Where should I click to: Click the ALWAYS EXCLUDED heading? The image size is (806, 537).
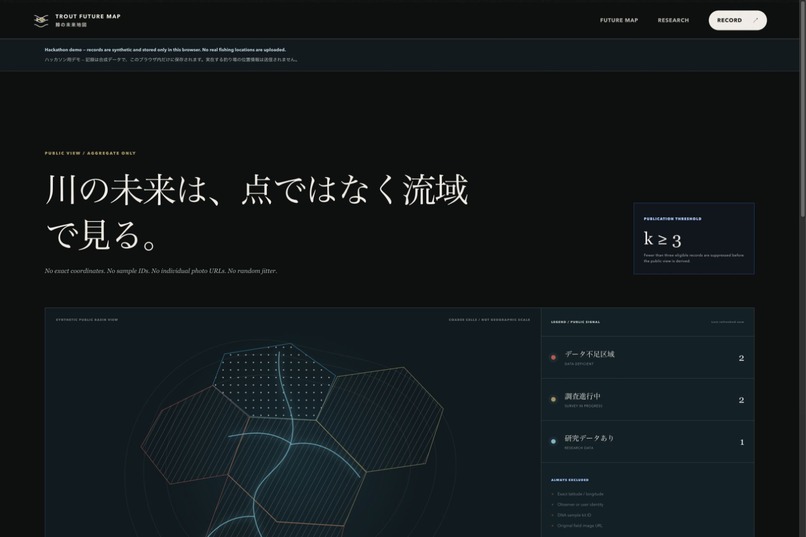(x=570, y=480)
